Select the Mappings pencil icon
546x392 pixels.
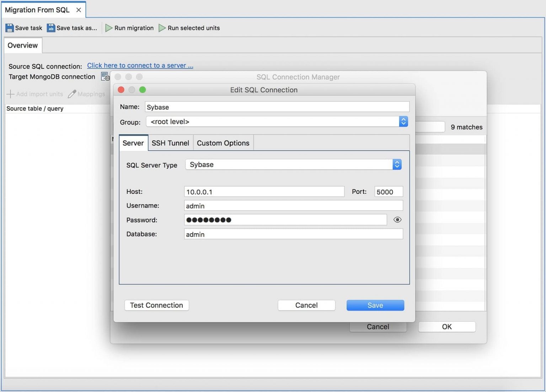coord(71,94)
